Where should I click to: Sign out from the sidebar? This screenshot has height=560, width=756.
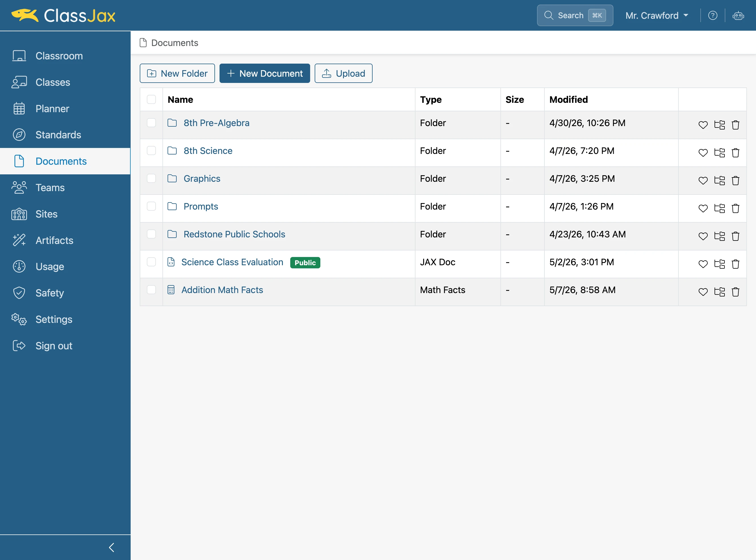65,346
